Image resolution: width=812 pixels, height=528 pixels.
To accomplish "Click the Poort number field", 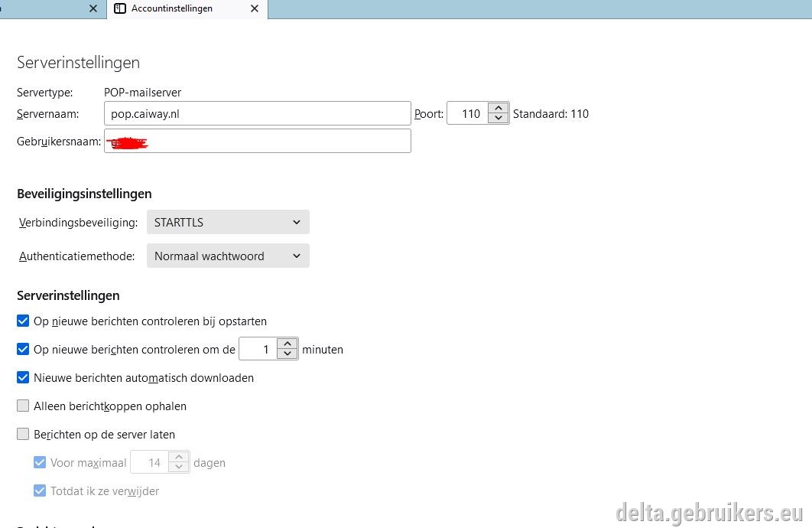I will [x=468, y=113].
